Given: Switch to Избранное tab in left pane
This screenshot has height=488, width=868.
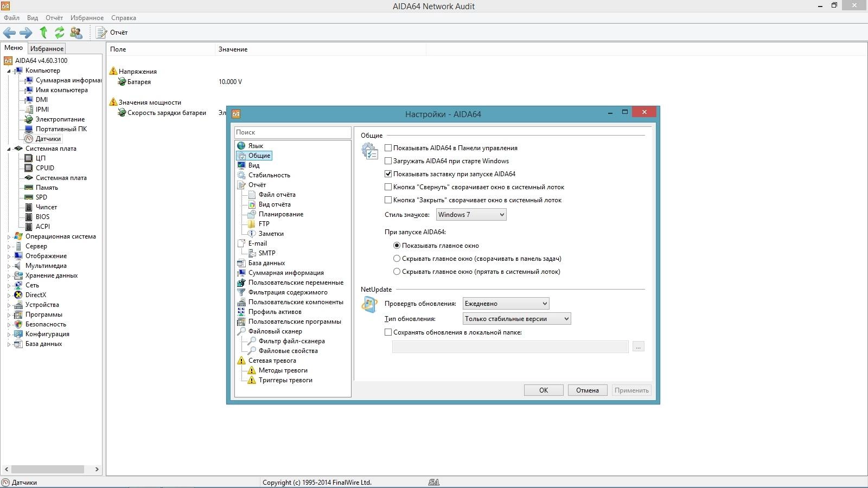Looking at the screenshot, I should pyautogui.click(x=47, y=49).
